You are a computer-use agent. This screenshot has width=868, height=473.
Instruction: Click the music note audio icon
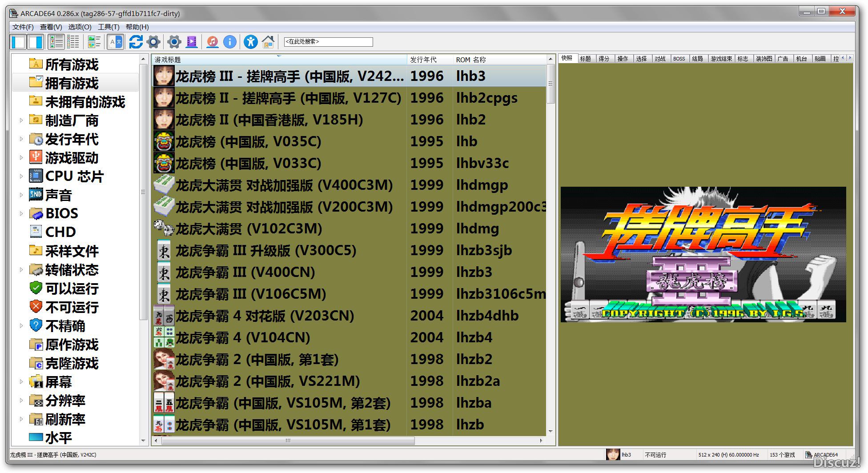[x=213, y=42]
